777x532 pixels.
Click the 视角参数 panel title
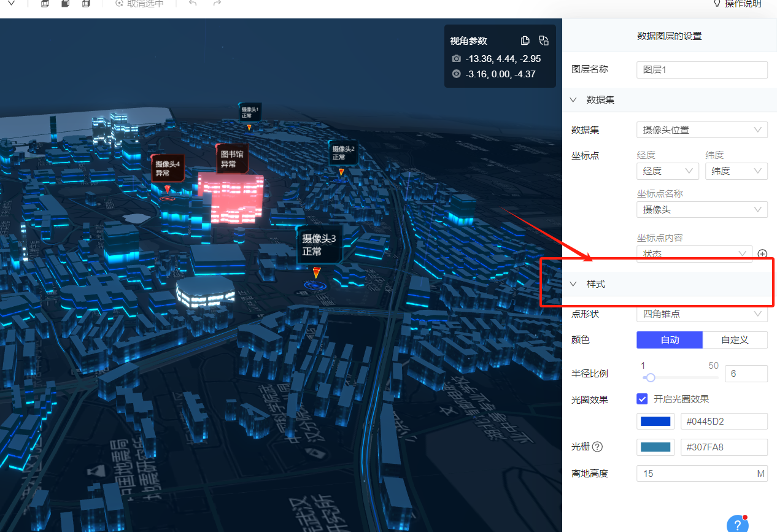tap(469, 41)
